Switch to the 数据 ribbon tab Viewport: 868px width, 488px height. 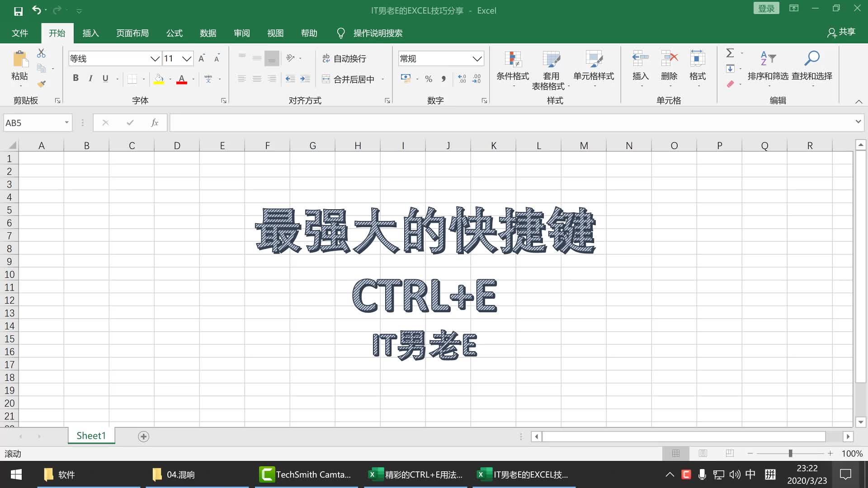click(208, 33)
